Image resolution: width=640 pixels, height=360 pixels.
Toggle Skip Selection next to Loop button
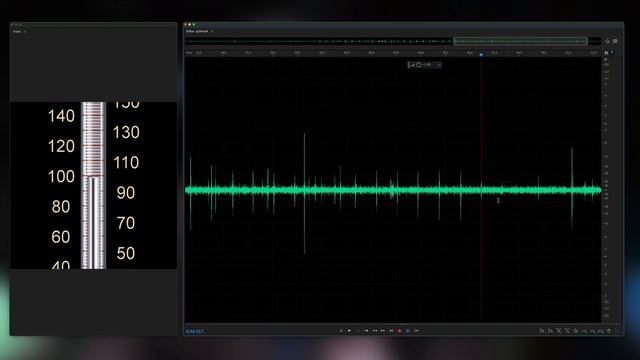coord(416,331)
